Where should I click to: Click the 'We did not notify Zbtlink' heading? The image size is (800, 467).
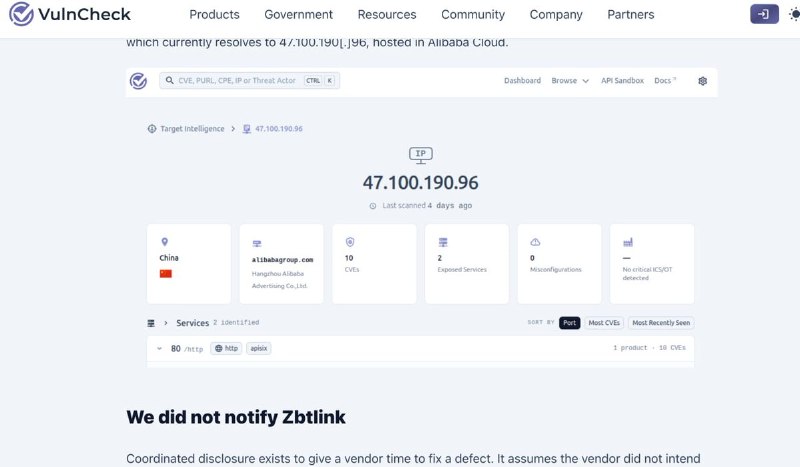[236, 417]
